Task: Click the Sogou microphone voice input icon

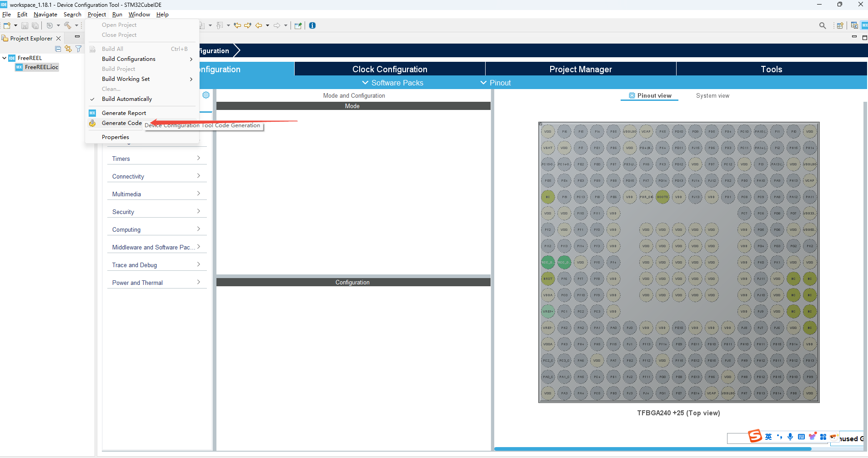Action: point(790,437)
